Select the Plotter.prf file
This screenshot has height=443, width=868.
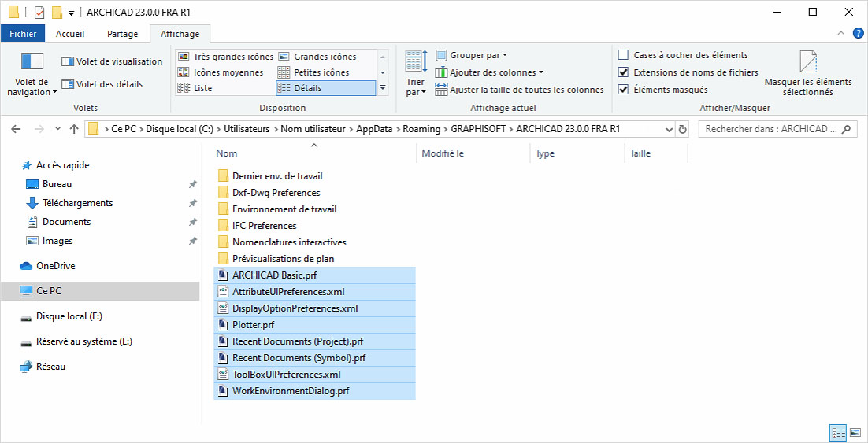pyautogui.click(x=314, y=325)
